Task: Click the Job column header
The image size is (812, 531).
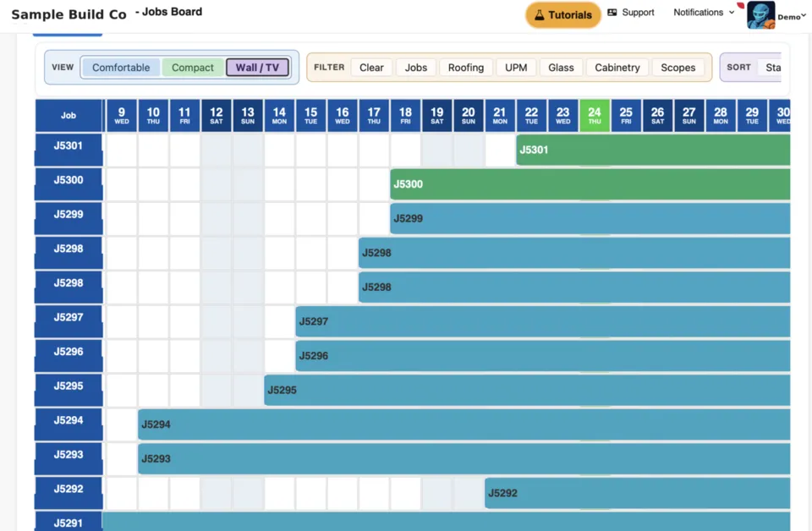Action: (69, 115)
